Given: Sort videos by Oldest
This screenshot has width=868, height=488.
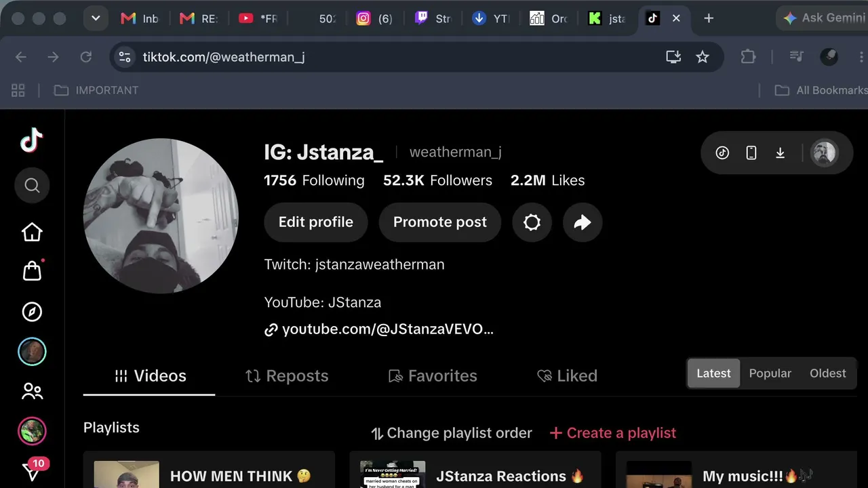Looking at the screenshot, I should [828, 373].
